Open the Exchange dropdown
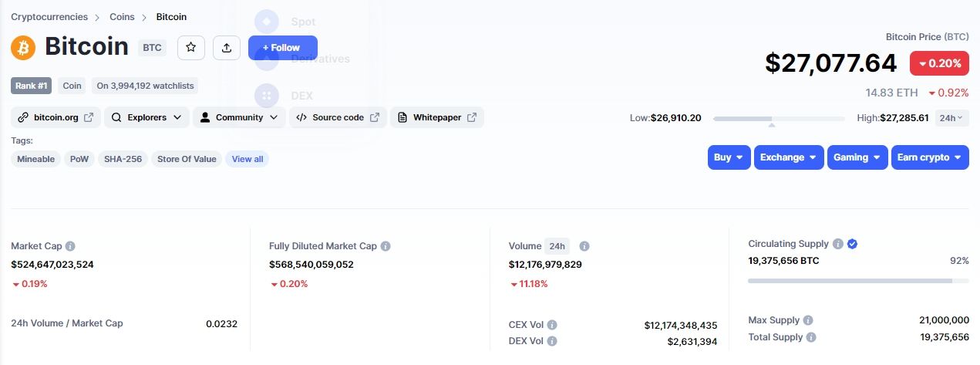 click(x=789, y=157)
